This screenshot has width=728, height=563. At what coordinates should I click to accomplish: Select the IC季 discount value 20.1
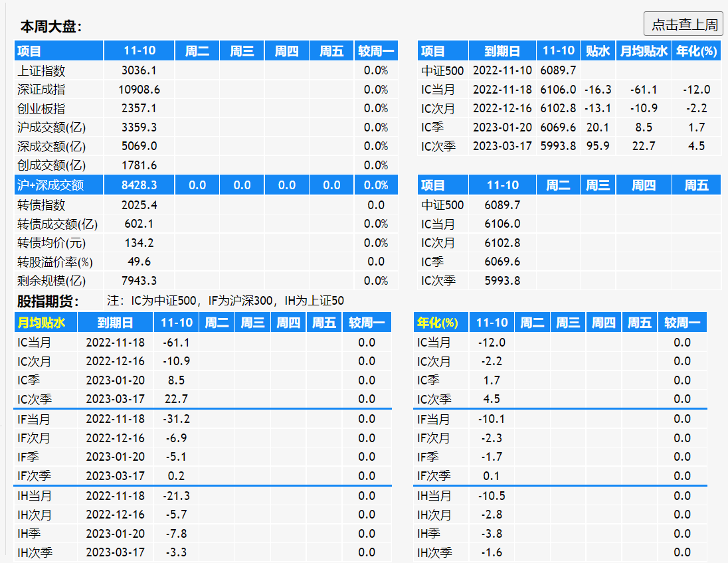point(598,127)
